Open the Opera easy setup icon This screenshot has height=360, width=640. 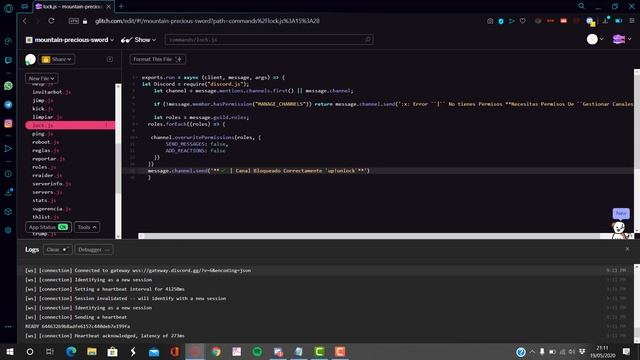pos(631,20)
